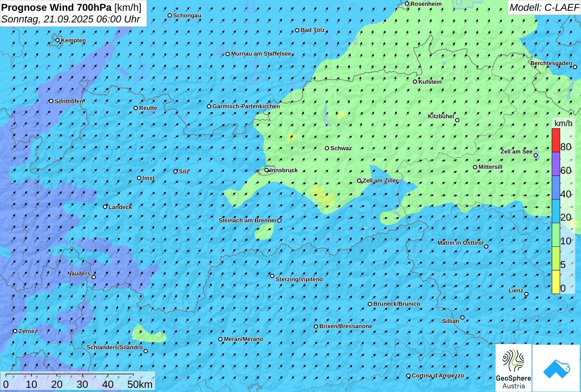Viewport: 581px width, 392px height.
Task: Click the Kempten city marker
Action: click(x=57, y=40)
